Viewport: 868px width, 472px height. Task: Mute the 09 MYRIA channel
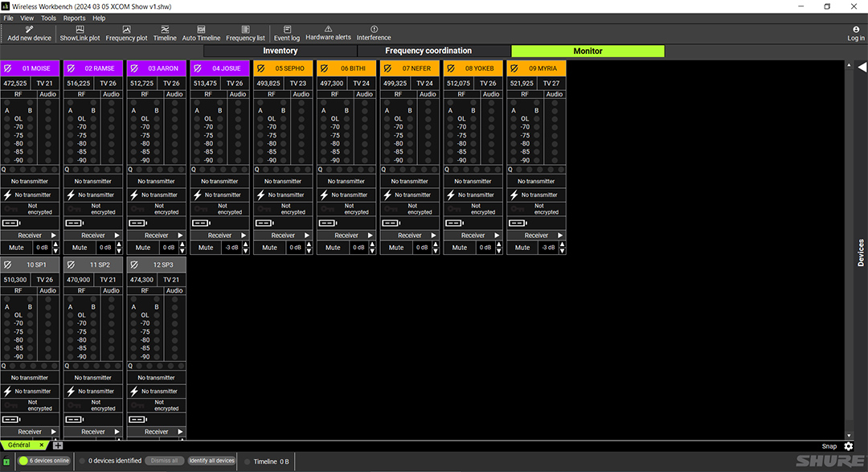522,248
